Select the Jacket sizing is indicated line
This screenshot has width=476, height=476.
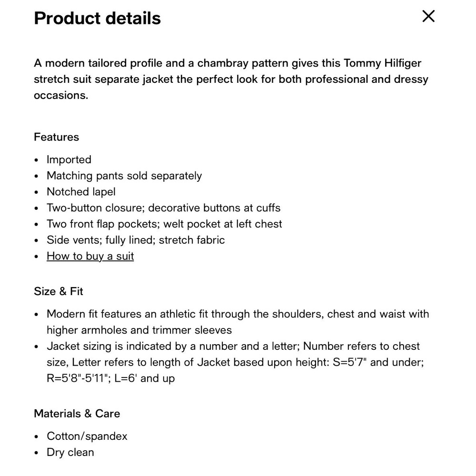coord(233,346)
